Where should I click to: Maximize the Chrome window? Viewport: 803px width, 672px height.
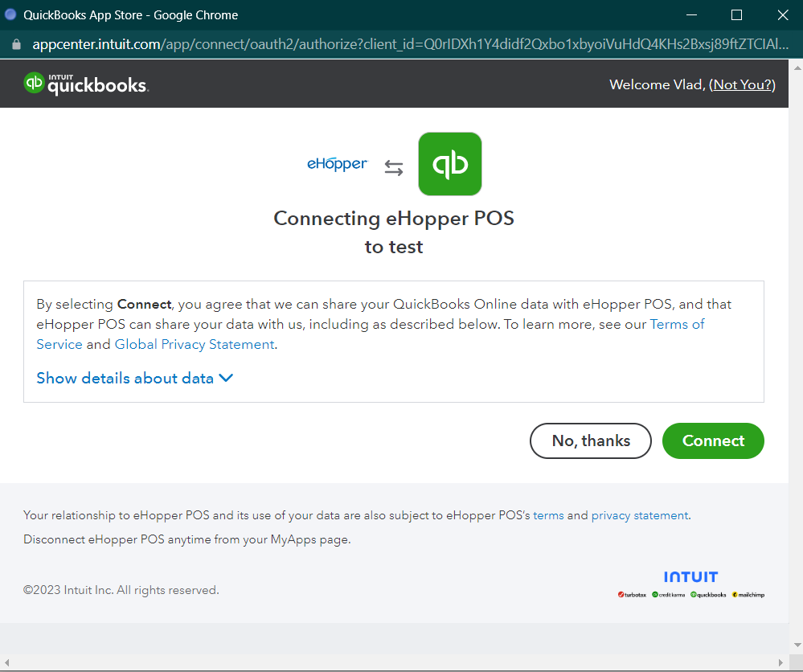736,14
